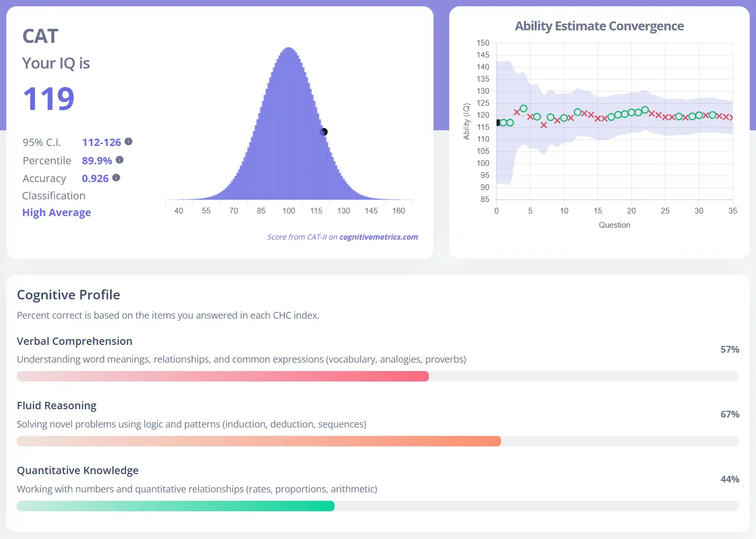Click the info icon beside 95% C.I.
This screenshot has height=539, width=756.
(x=129, y=141)
